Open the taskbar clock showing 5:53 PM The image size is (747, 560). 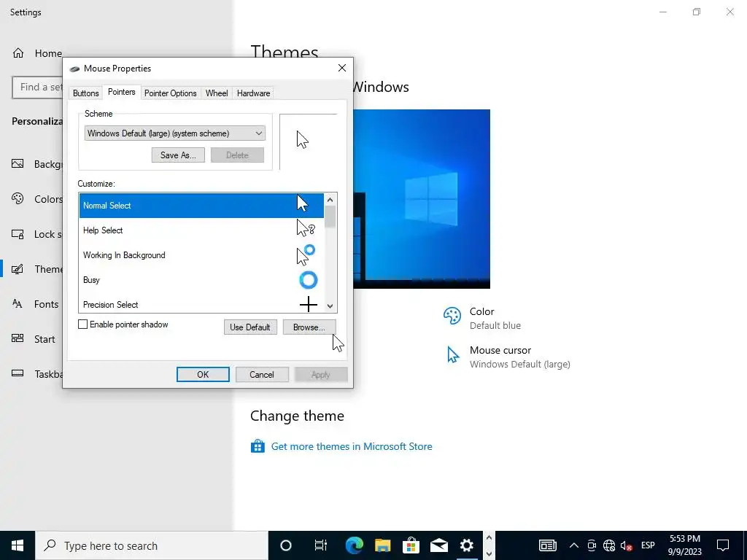point(685,545)
